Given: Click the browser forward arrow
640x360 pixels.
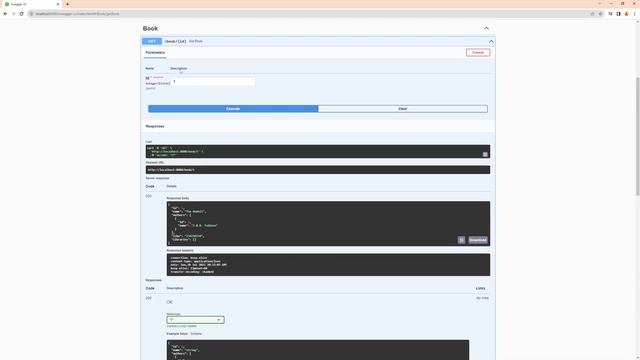Looking at the screenshot, I should tap(13, 13).
